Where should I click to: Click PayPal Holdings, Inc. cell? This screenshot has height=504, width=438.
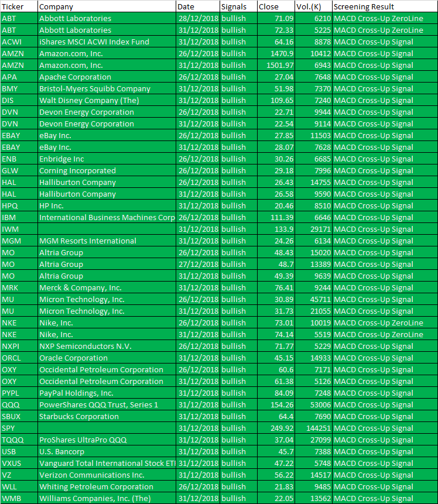107,393
